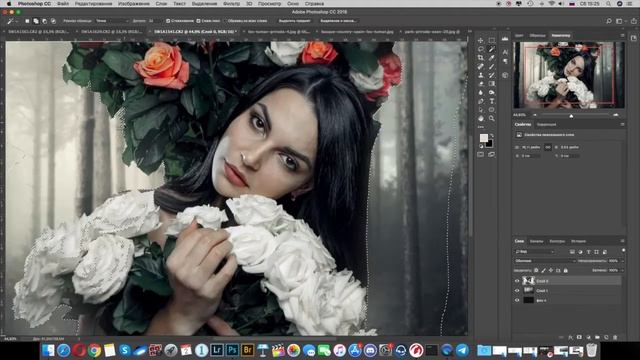The image size is (640, 360).
Task: Select the Gradient tool
Action: 492,84
